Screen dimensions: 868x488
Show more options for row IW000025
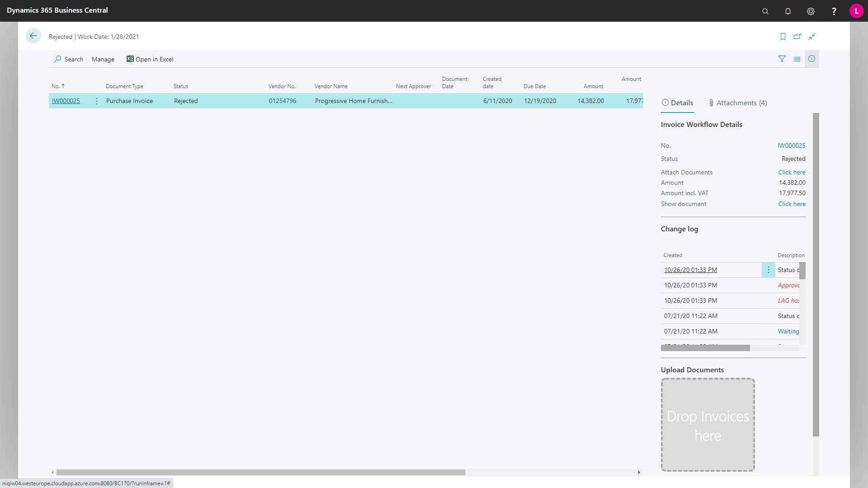[x=96, y=101]
